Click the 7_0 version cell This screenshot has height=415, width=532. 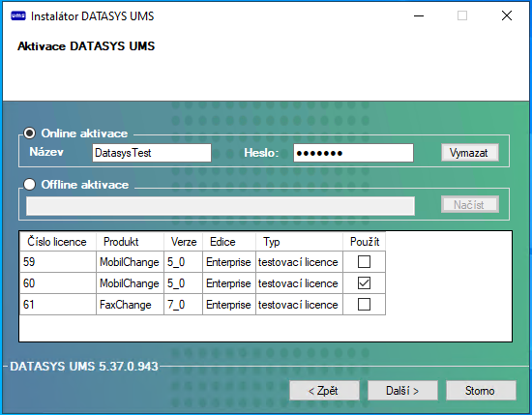point(183,305)
